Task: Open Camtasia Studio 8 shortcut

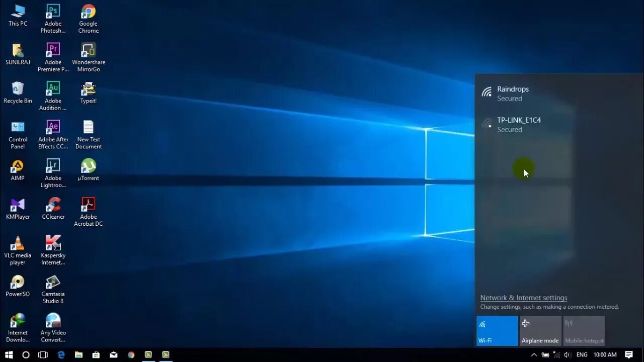Action: click(53, 290)
